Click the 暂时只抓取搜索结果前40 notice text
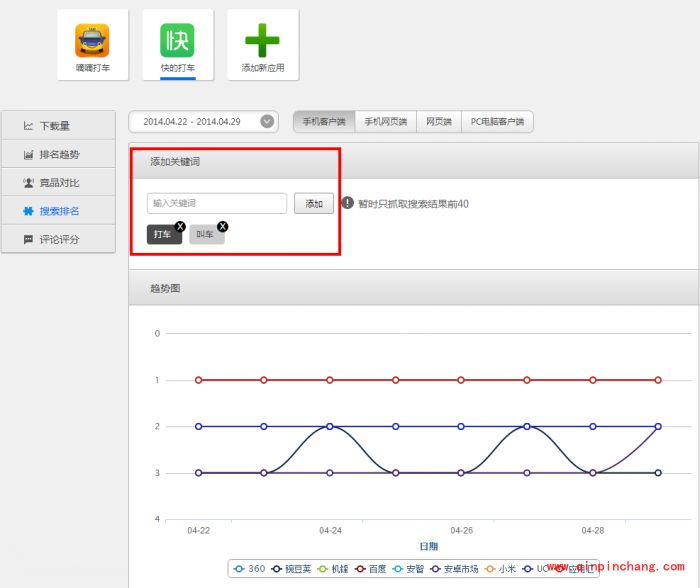 (413, 204)
